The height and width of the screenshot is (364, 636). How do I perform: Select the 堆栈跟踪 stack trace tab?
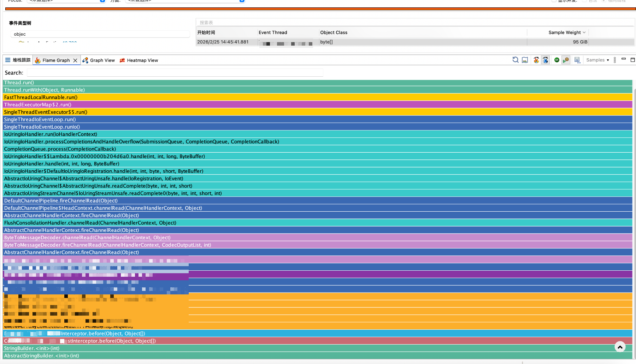click(x=18, y=60)
